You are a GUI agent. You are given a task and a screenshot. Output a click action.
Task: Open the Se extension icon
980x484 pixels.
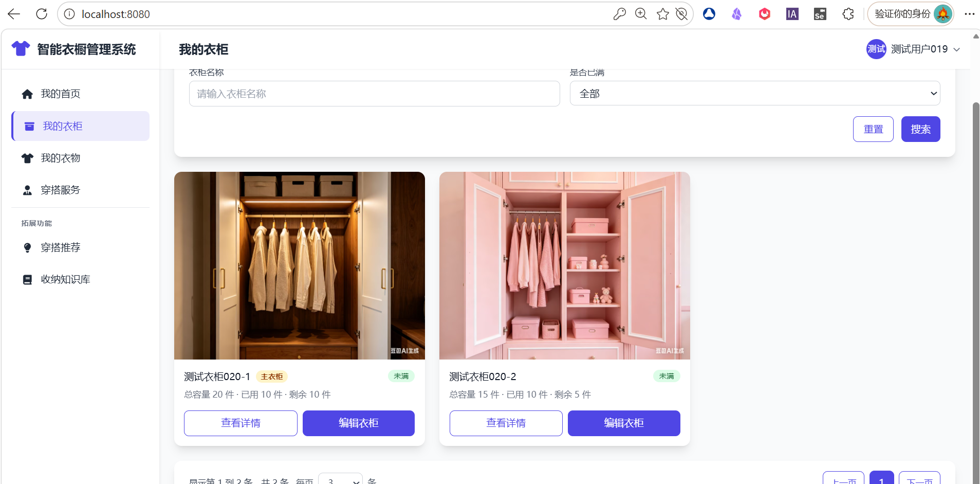820,14
